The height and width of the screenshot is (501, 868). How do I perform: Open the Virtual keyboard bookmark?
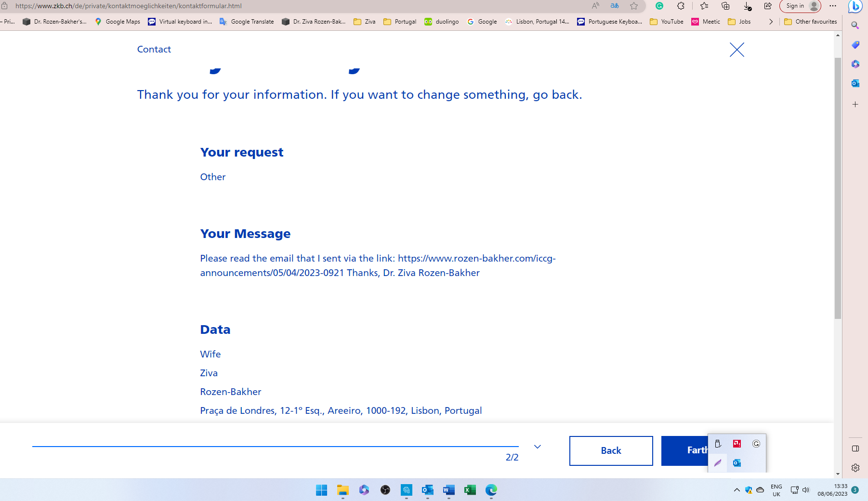coord(180,22)
